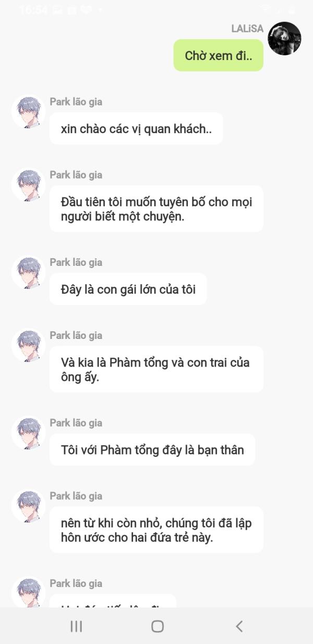Viewport: 313px width, 644px height.
Task: Tap the 'Tôi với Phàm tổng đây là bạn thân' bubble
Action: pyautogui.click(x=152, y=449)
